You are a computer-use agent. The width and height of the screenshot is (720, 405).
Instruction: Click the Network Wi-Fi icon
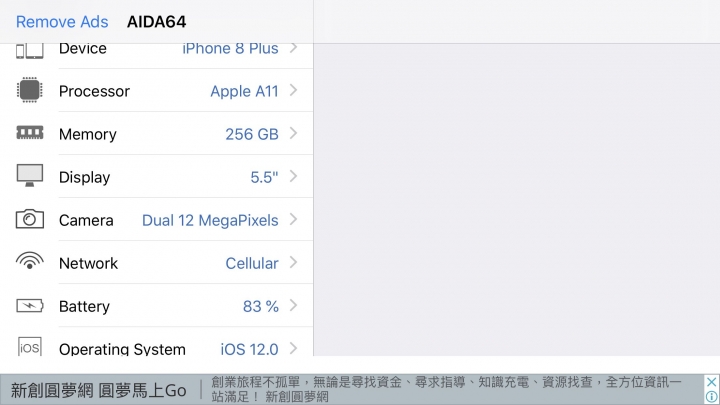pyautogui.click(x=30, y=261)
